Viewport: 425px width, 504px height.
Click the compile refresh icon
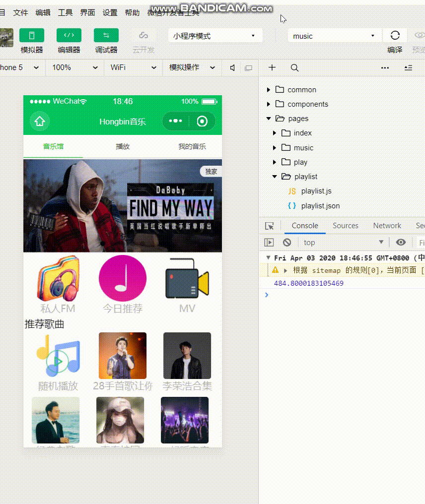pos(395,35)
